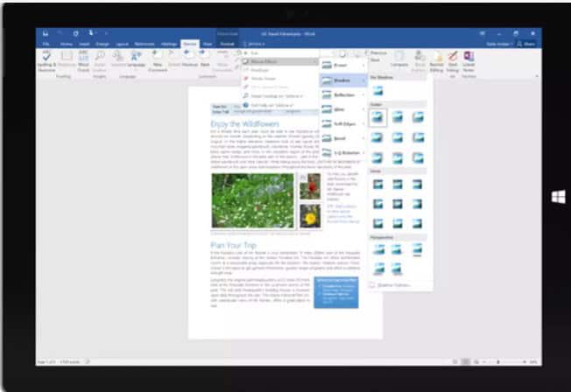Go to the Next comment
The width and height of the screenshot is (571, 392).
tap(205, 59)
